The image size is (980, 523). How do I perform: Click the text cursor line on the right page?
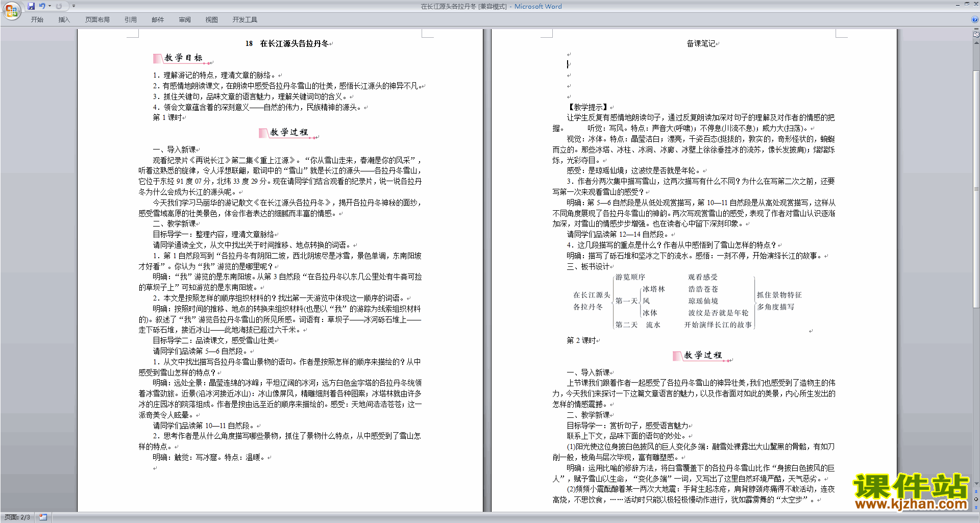(x=568, y=64)
